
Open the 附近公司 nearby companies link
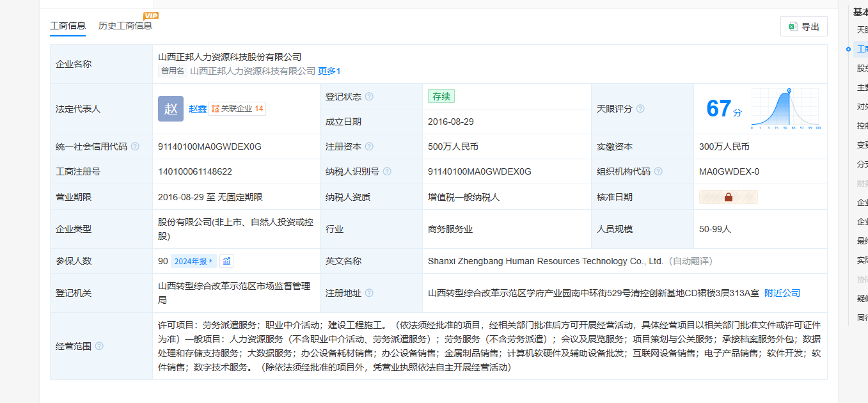tap(782, 293)
